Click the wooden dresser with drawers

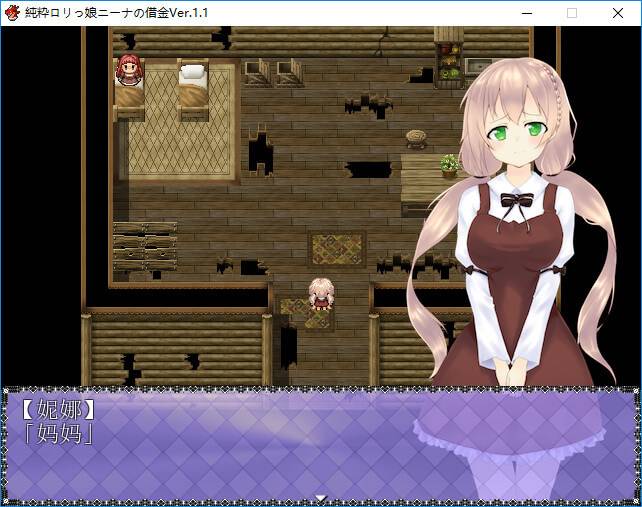tap(144, 245)
